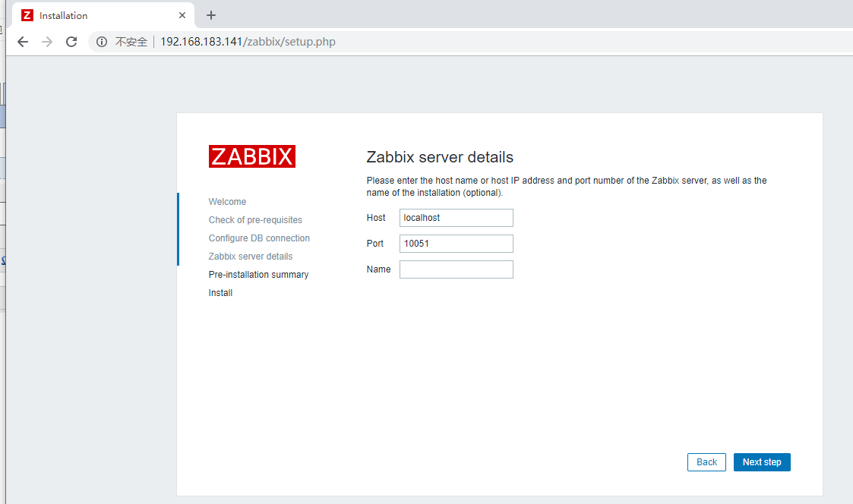Go to the Welcome setup step
853x504 pixels.
click(x=227, y=202)
